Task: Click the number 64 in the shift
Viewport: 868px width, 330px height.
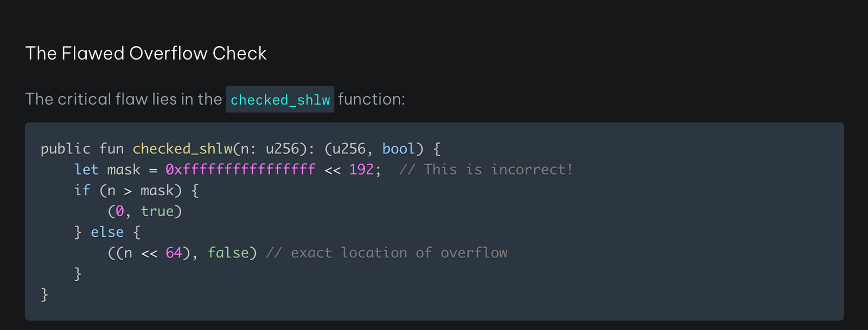Action: 174,253
